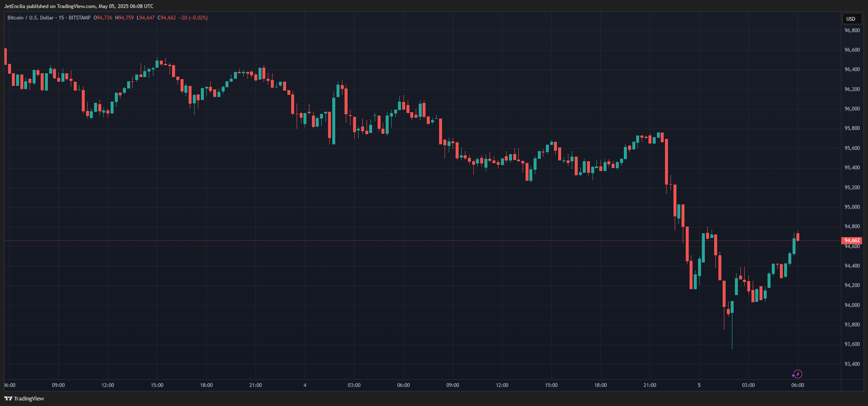This screenshot has height=406, width=868.
Task: Click the 21:00 label before date 4
Action: pyautogui.click(x=255, y=385)
